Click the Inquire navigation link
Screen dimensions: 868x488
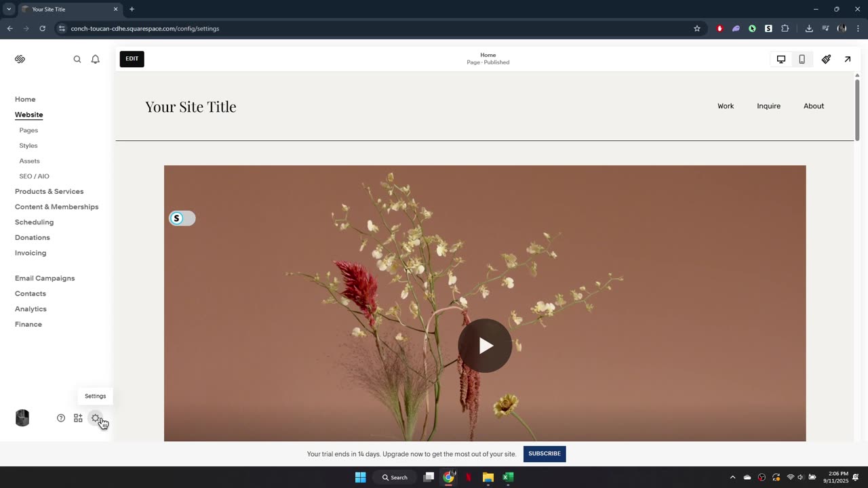coord(769,106)
